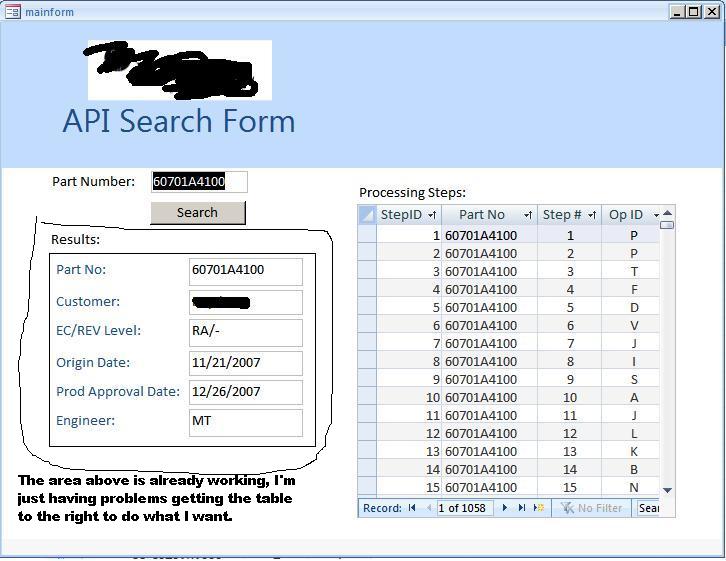Open Part No column dropdown arrow
The height and width of the screenshot is (561, 726).
527,215
